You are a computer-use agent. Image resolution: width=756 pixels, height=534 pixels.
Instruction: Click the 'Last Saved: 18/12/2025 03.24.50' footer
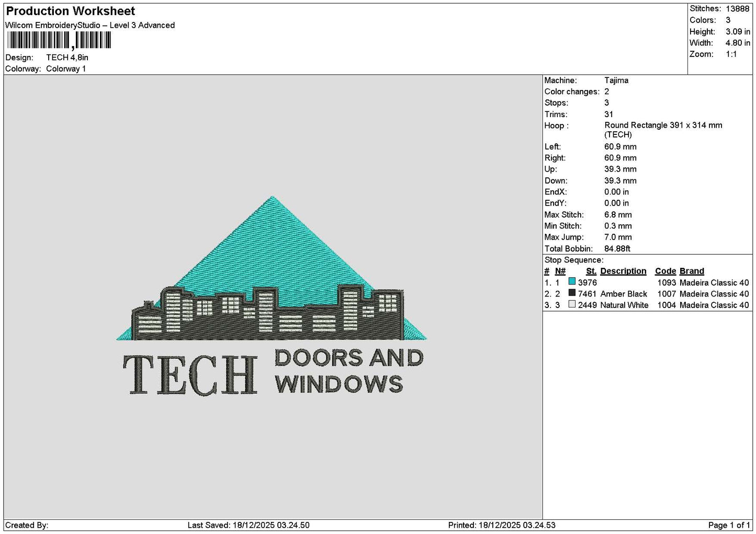click(249, 525)
